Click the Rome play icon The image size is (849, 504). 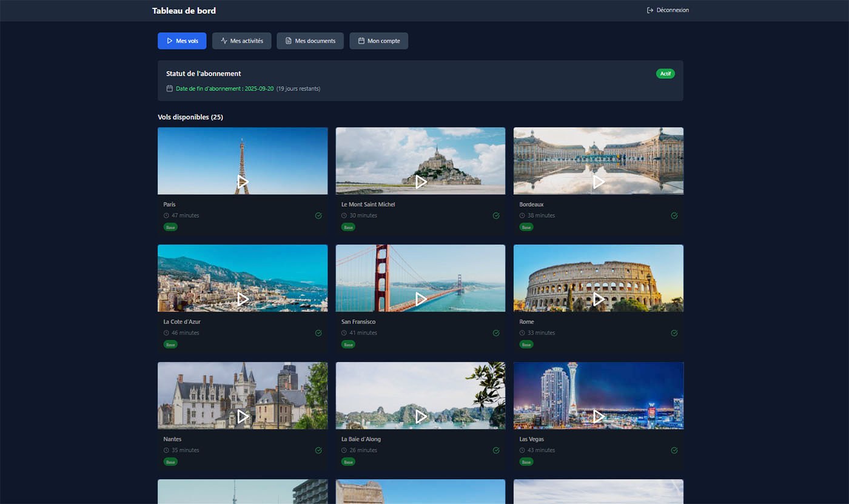click(x=599, y=299)
